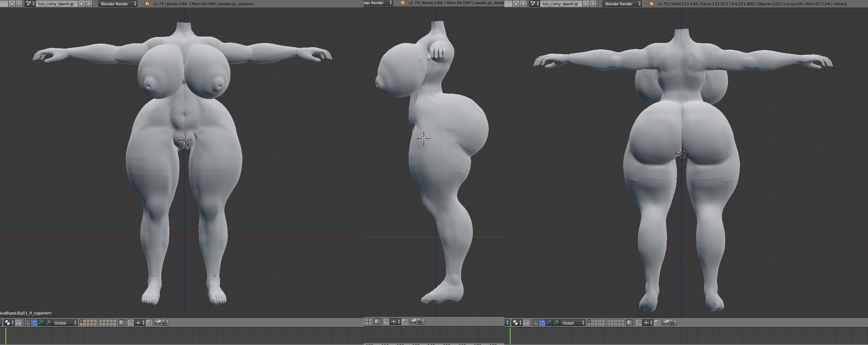Enable scale manipulator in left viewport
The height and width of the screenshot is (345, 868).
[48, 323]
